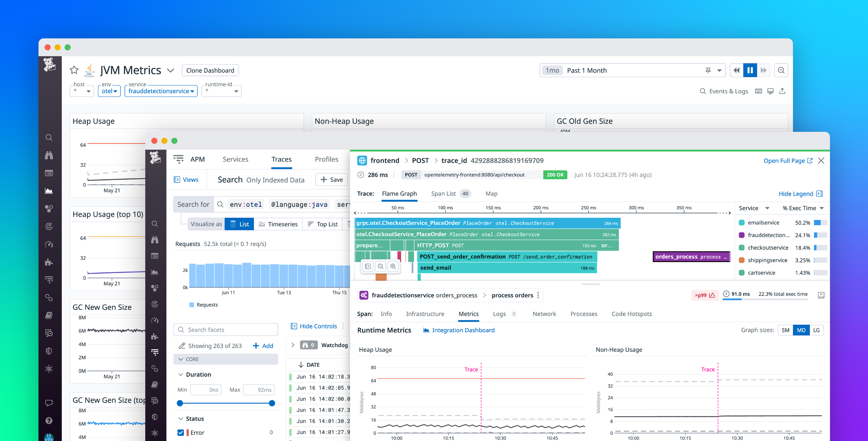Open the fraauddetectionservice service dropdown
868x441 pixels.
161,91
